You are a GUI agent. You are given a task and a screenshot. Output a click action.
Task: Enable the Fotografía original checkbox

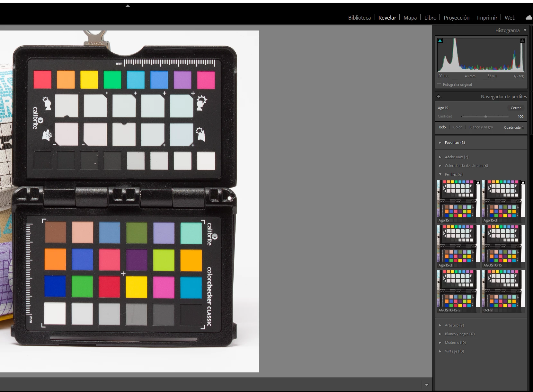pyautogui.click(x=439, y=84)
